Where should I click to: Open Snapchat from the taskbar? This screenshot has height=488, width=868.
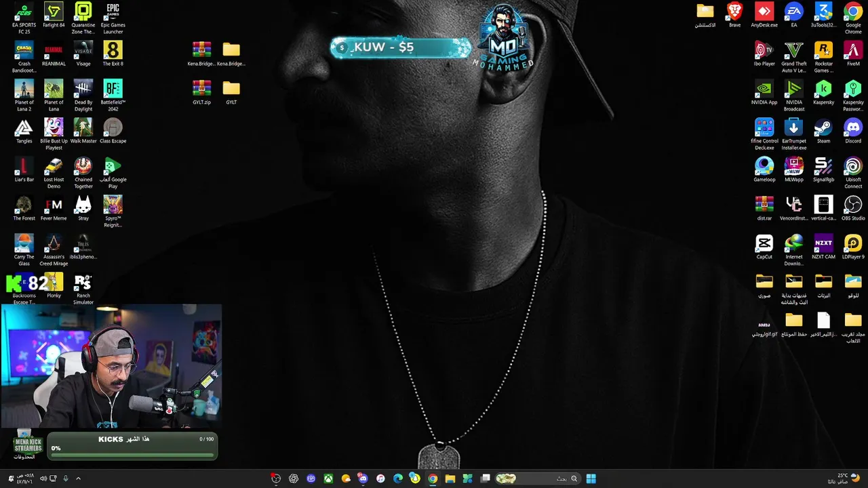coord(415,479)
